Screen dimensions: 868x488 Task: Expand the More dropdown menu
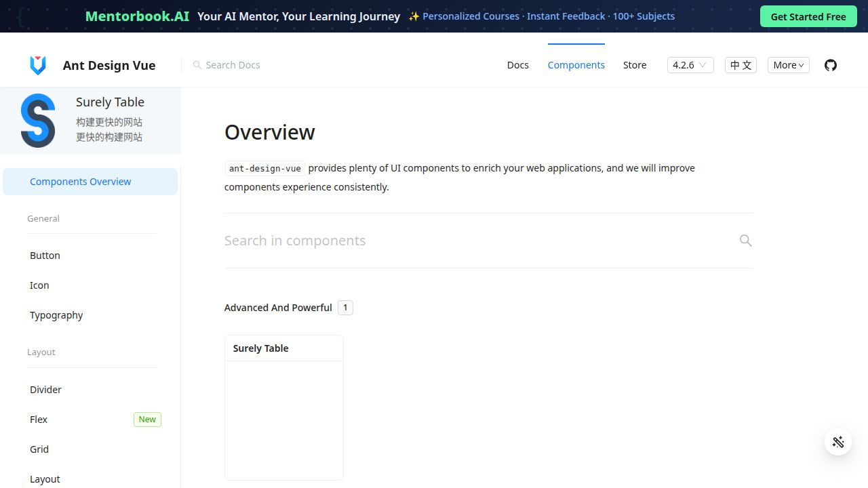(789, 65)
